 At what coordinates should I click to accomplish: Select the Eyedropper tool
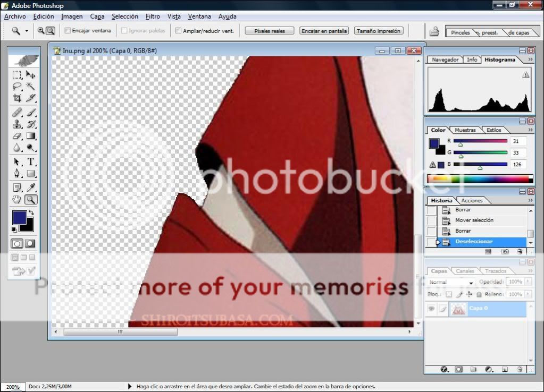(31, 187)
